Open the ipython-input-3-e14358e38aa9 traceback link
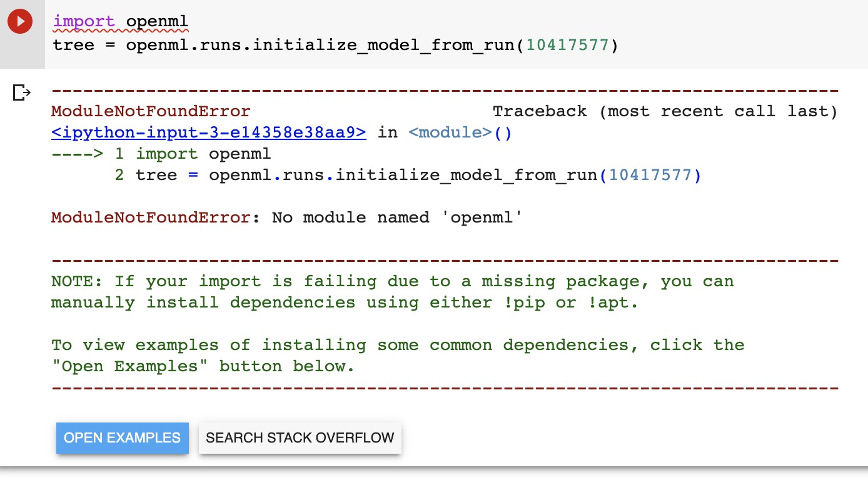This screenshot has width=868, height=480. [209, 132]
